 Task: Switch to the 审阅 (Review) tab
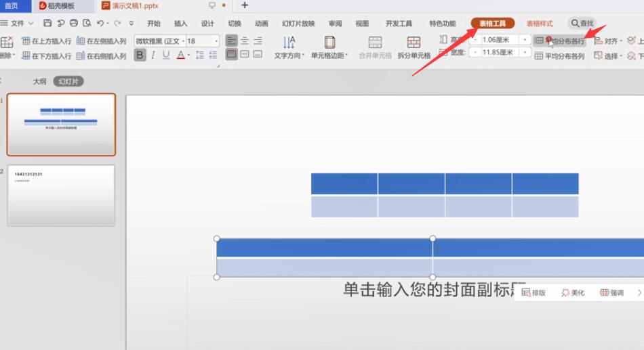(335, 24)
